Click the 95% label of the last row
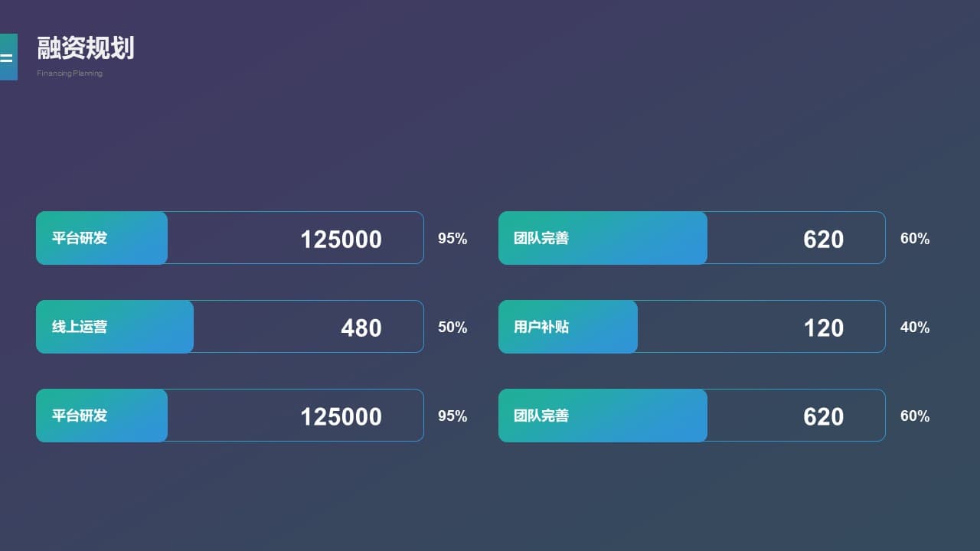 [452, 416]
